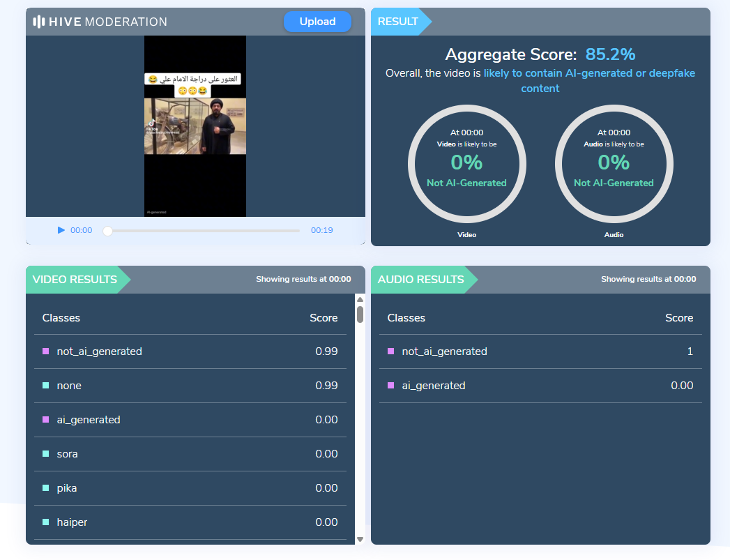Click the haiper class marker icon

point(46,522)
